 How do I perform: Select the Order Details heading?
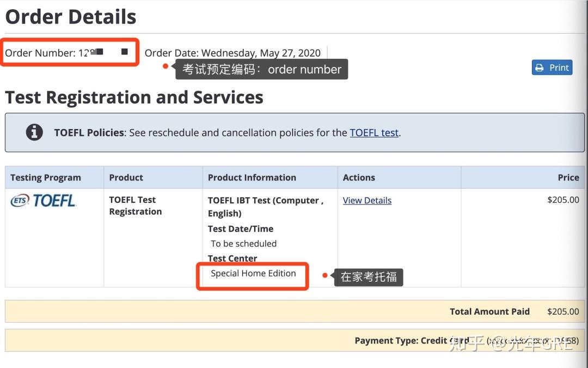[x=70, y=17]
